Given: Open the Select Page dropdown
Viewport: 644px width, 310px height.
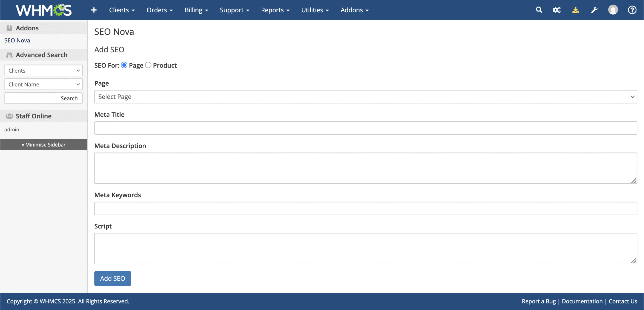Looking at the screenshot, I should tap(366, 97).
